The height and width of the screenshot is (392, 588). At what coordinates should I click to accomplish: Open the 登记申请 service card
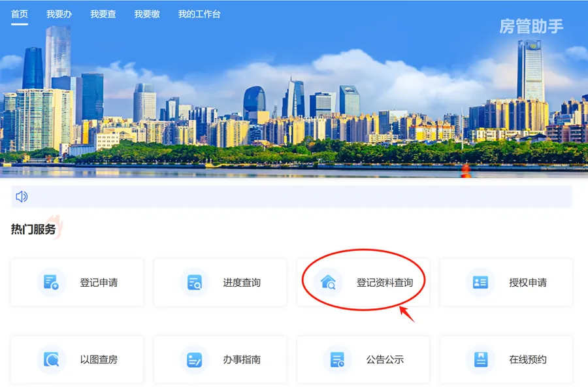tap(76, 281)
